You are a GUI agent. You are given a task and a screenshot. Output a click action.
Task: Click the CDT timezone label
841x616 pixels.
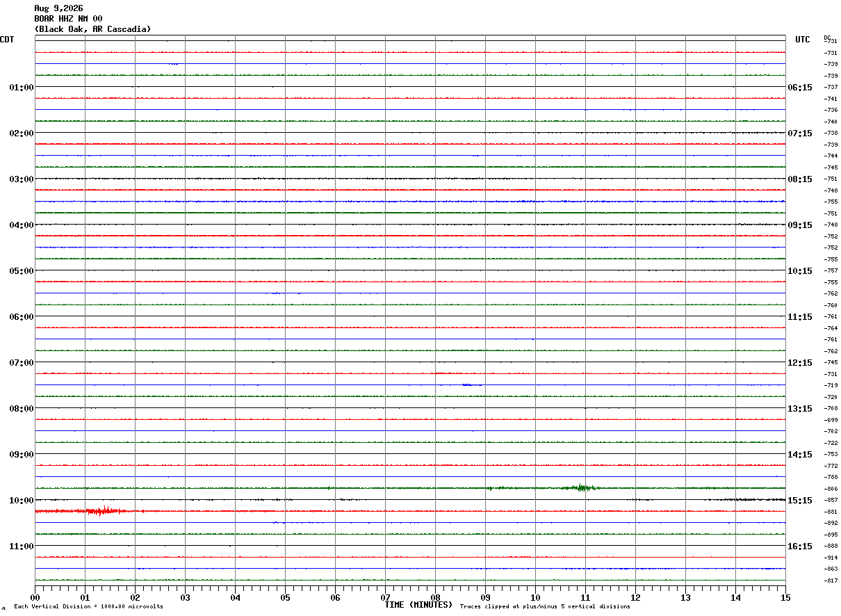[7, 40]
